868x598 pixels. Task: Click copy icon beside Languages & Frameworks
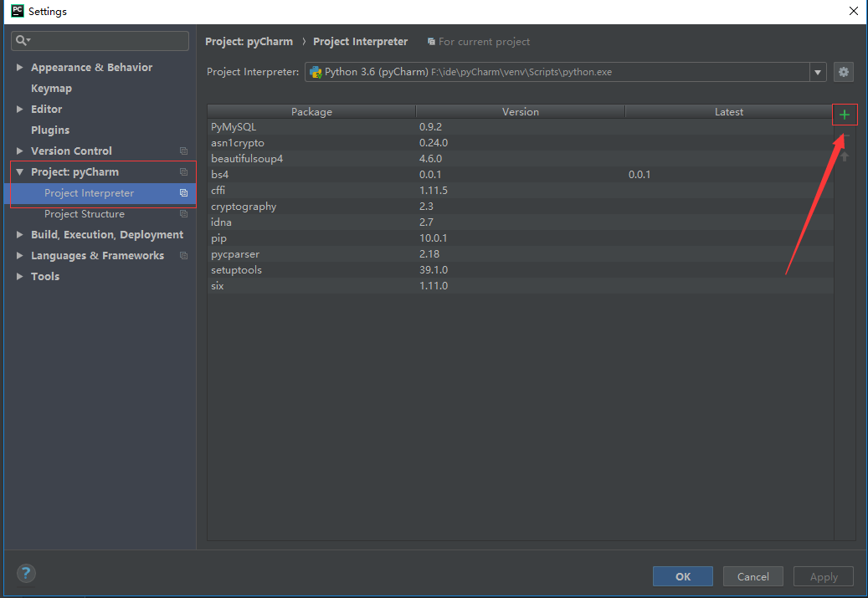[x=183, y=256]
